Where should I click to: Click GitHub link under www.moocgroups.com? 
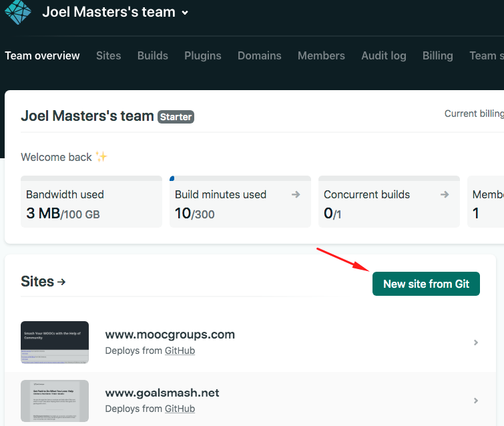coord(180,351)
